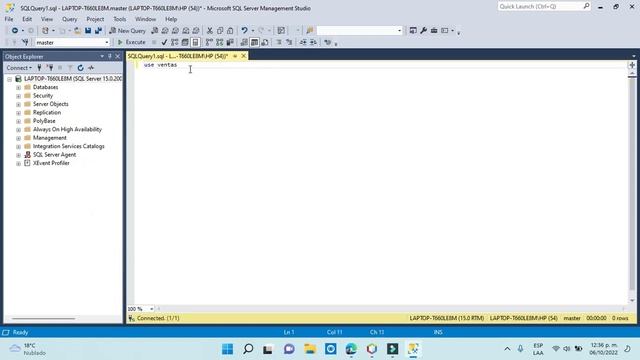This screenshot has width=640, height=360.
Task: Paste using the clipboard icon
Action: (x=230, y=31)
